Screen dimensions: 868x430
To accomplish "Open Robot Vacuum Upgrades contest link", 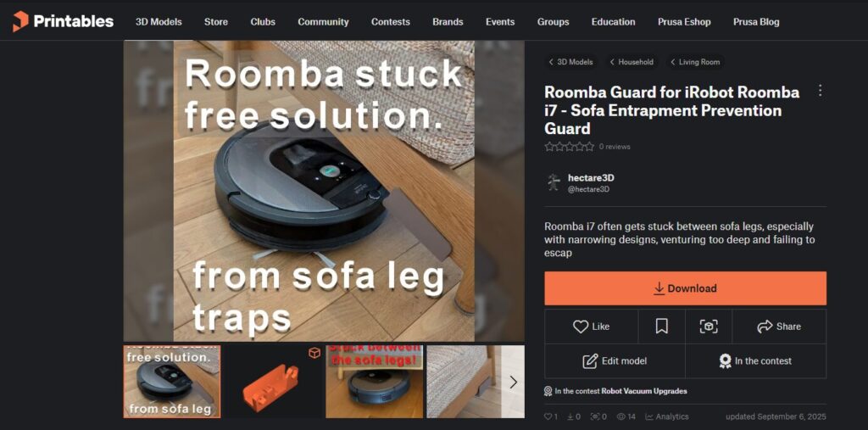I will (x=644, y=391).
